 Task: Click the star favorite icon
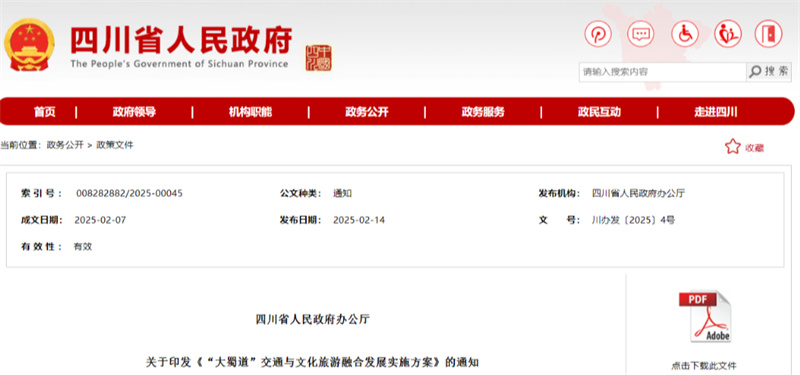tap(733, 147)
